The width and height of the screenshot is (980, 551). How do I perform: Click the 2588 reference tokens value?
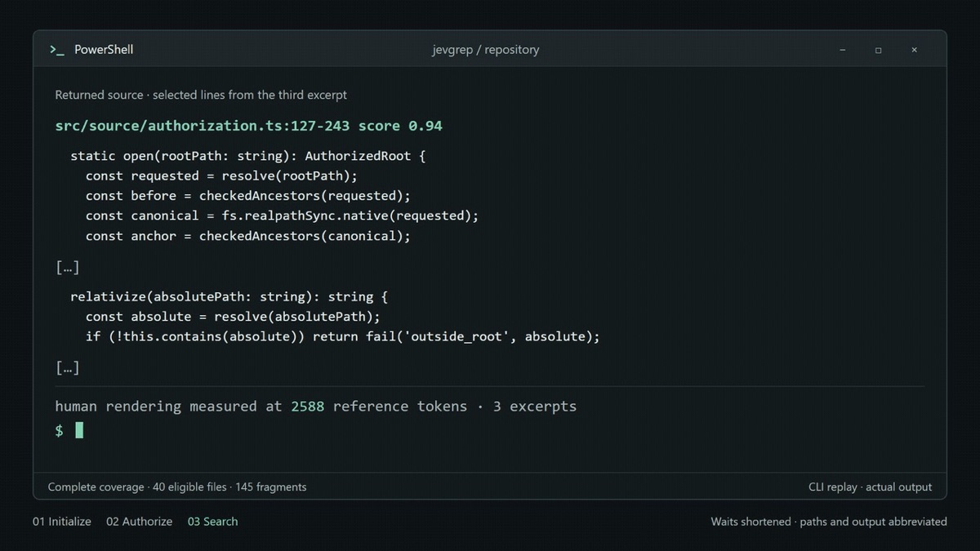(x=308, y=406)
